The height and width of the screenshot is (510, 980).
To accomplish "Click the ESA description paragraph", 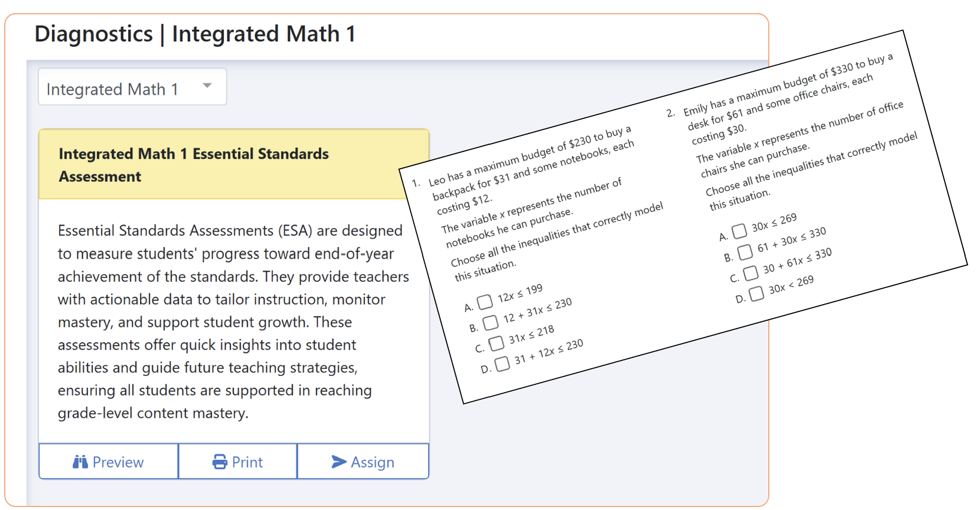I will 232,321.
